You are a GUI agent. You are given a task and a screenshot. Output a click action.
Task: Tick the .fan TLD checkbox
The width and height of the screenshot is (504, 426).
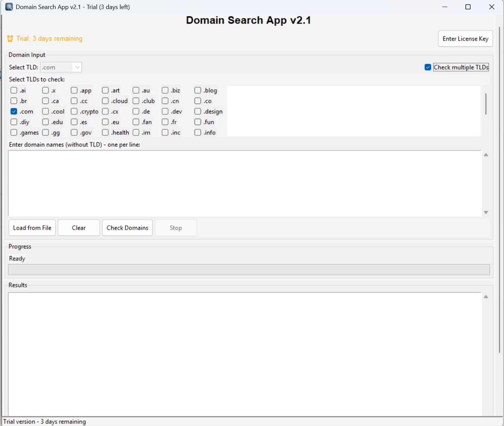136,122
